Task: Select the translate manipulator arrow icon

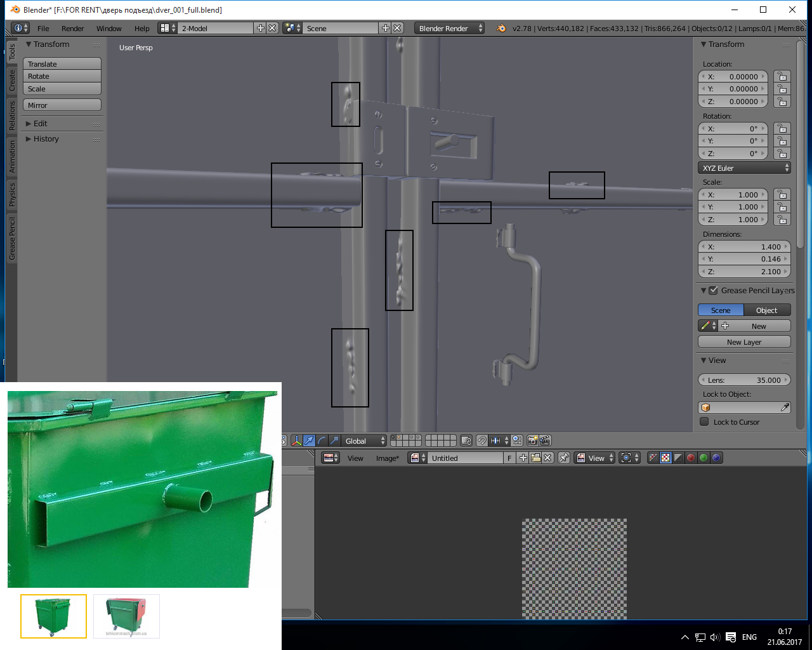Action: [x=309, y=441]
